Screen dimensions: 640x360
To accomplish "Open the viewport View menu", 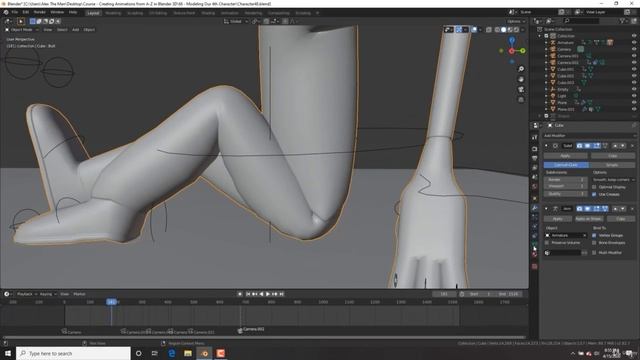I will [x=48, y=30].
